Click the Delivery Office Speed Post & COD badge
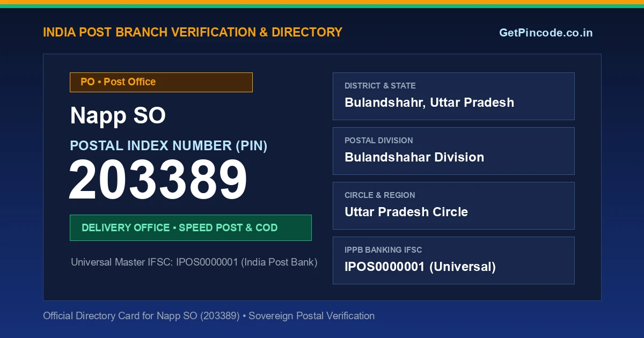The image size is (644, 338). tap(191, 227)
